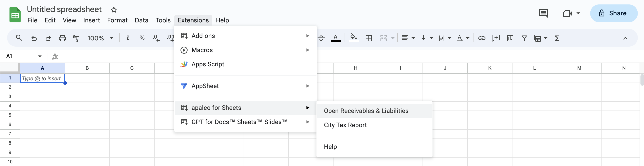The width and height of the screenshot is (644, 166).
Task: Open the comment history icon
Action: [x=543, y=13]
